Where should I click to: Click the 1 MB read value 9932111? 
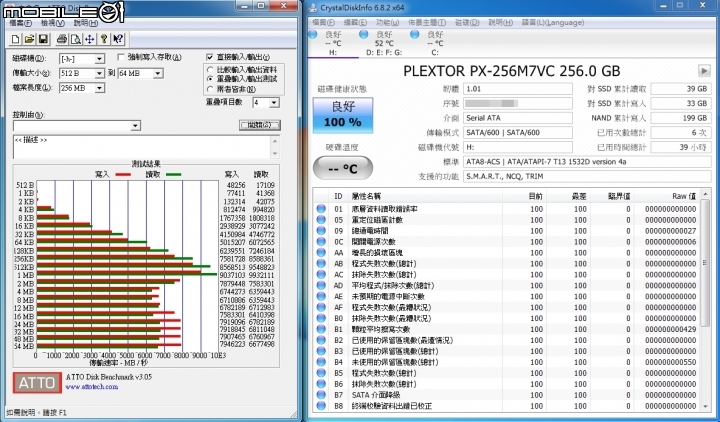point(261,275)
